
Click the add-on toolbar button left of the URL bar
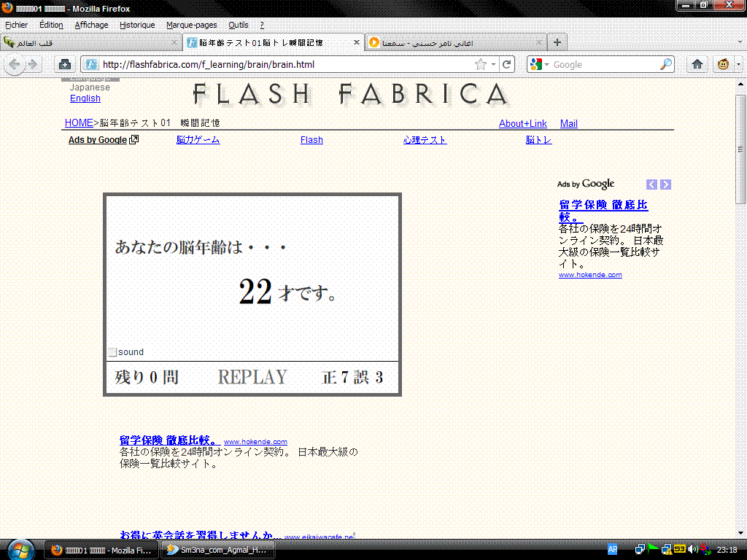(x=65, y=64)
